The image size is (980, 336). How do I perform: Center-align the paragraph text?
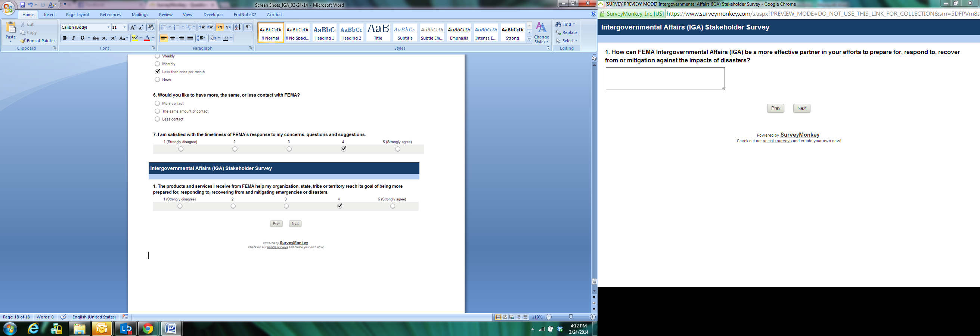tap(173, 38)
